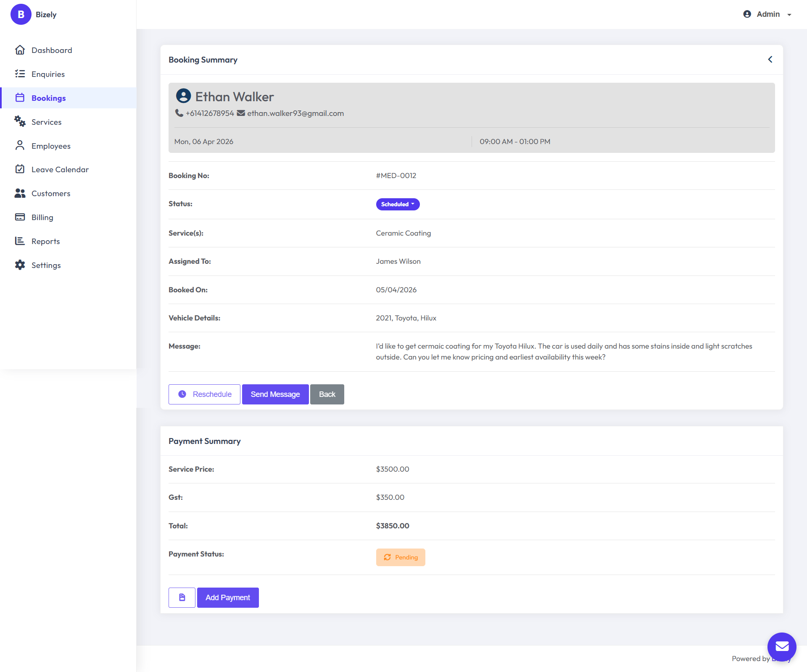Image resolution: width=807 pixels, height=672 pixels.
Task: Open the Services menu item
Action: pyautogui.click(x=68, y=122)
